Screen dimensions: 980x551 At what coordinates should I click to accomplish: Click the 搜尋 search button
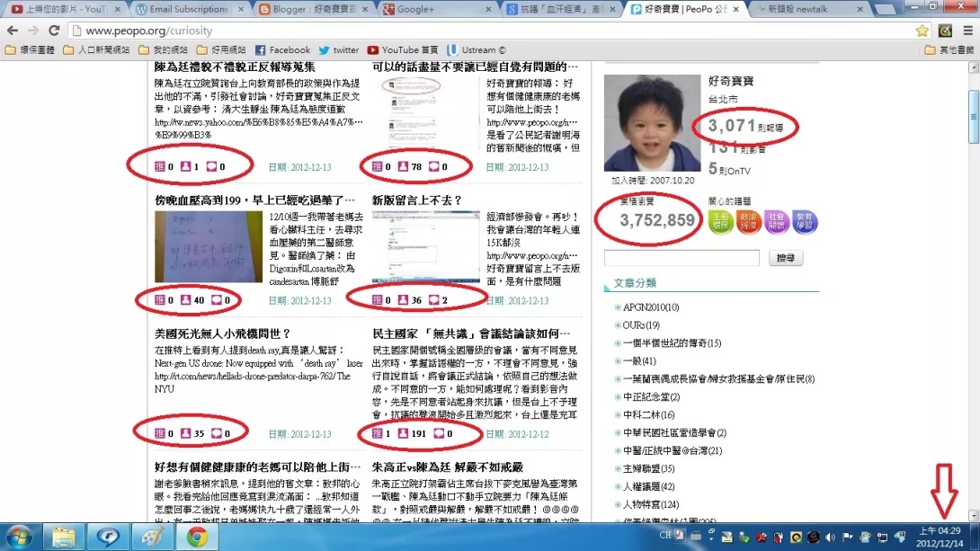click(x=786, y=257)
